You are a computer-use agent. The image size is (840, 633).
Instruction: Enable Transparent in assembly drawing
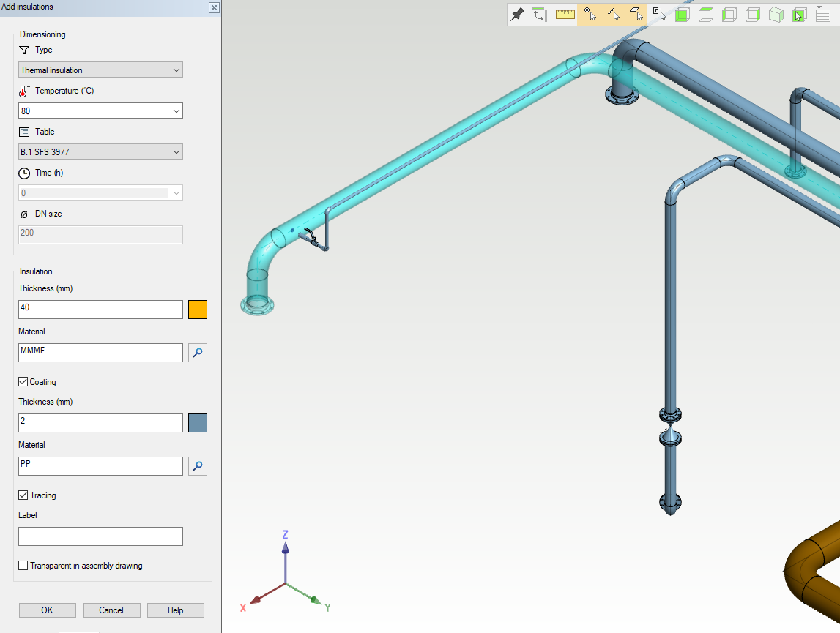click(23, 566)
